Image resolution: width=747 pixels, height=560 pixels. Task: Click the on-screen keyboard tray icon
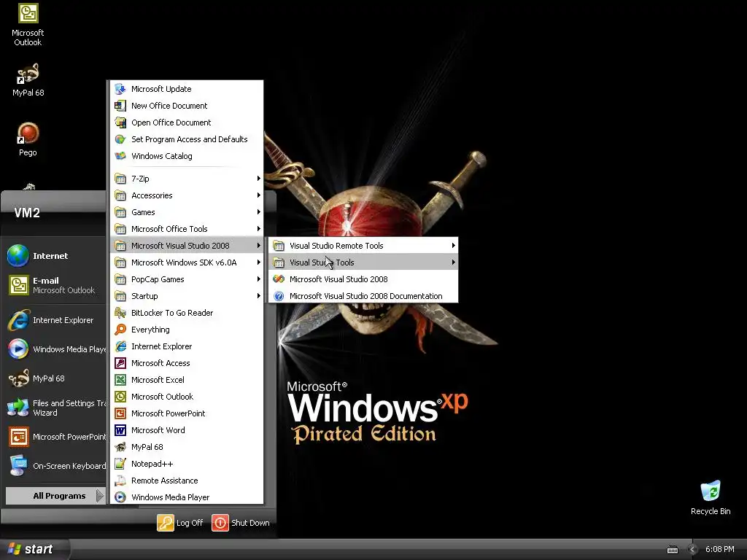672,550
